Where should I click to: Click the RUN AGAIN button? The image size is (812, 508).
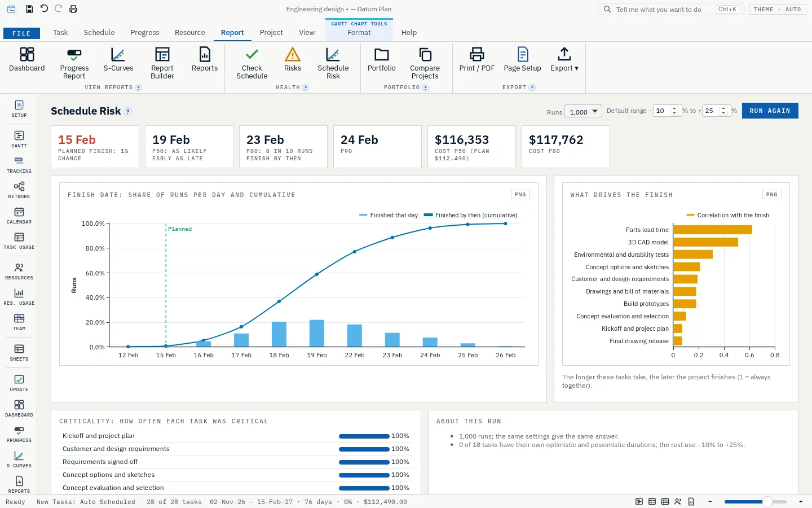pos(770,111)
